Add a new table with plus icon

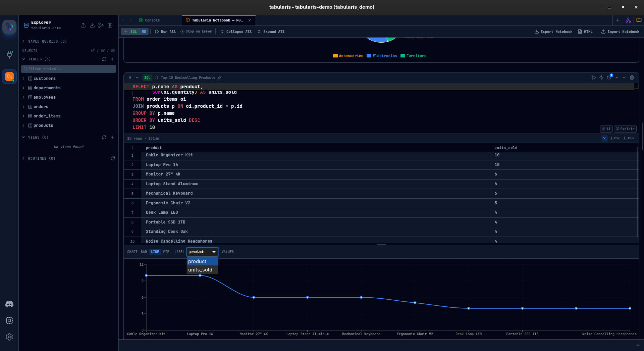pyautogui.click(x=113, y=59)
